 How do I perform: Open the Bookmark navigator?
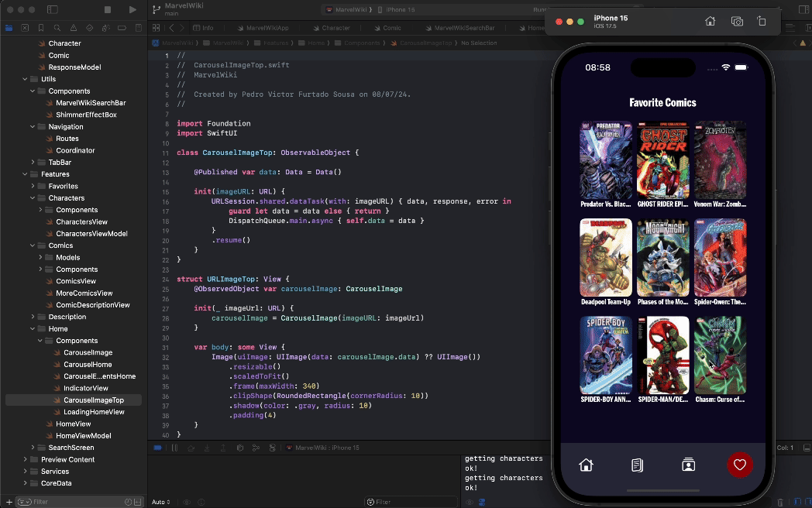point(41,28)
